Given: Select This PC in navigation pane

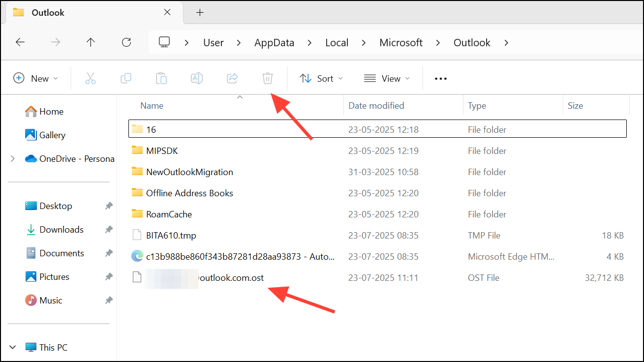Looking at the screenshot, I should pyautogui.click(x=46, y=347).
